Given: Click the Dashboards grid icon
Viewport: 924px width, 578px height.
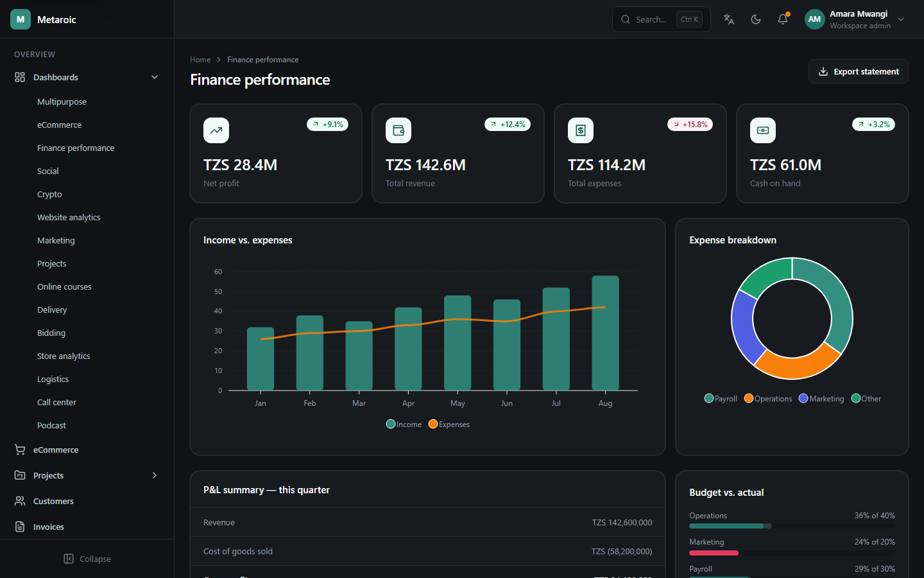Looking at the screenshot, I should click(20, 77).
